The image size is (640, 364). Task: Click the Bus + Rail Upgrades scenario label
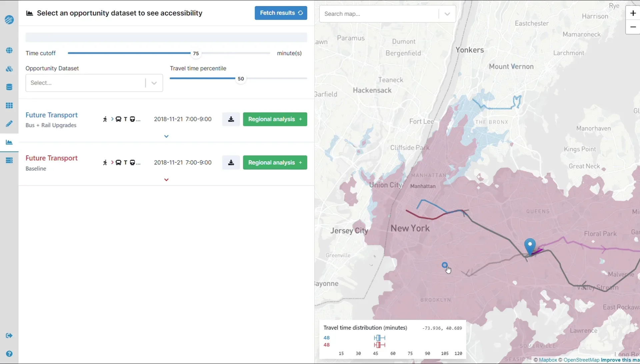pos(51,125)
